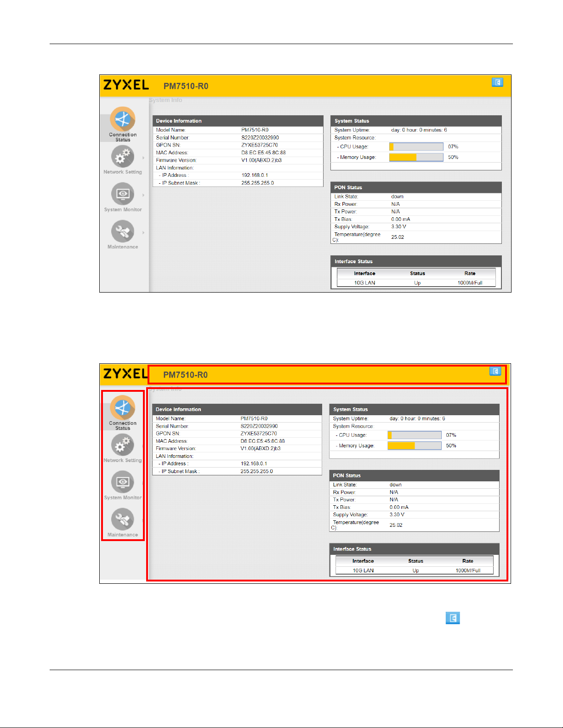The height and width of the screenshot is (728, 563).
Task: Expand System Monitor submenu arrow in first screenshot
Action: coord(143,195)
